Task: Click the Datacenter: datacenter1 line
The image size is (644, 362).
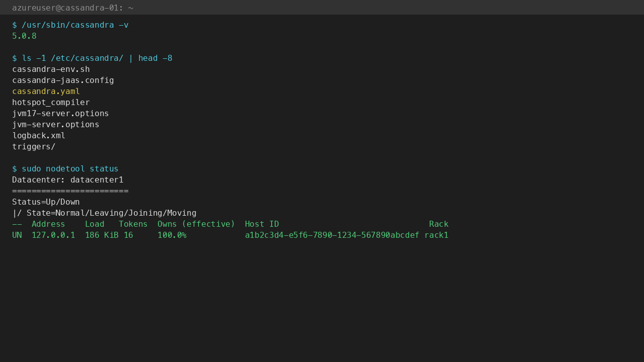Action: [68, 180]
